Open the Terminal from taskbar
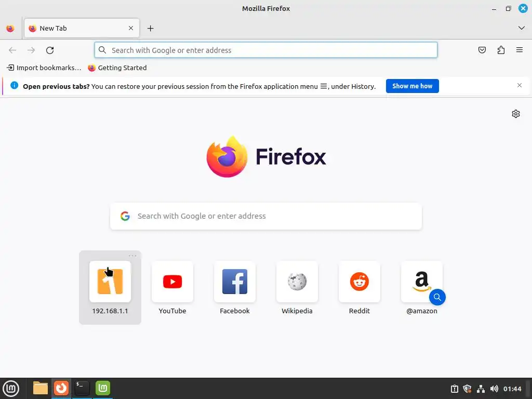The height and width of the screenshot is (399, 532). tap(82, 388)
